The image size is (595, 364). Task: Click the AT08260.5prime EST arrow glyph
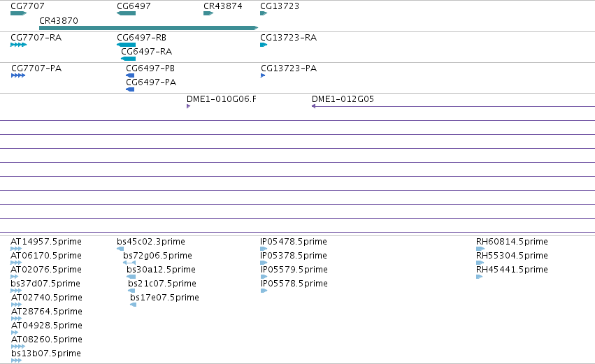(x=18, y=346)
